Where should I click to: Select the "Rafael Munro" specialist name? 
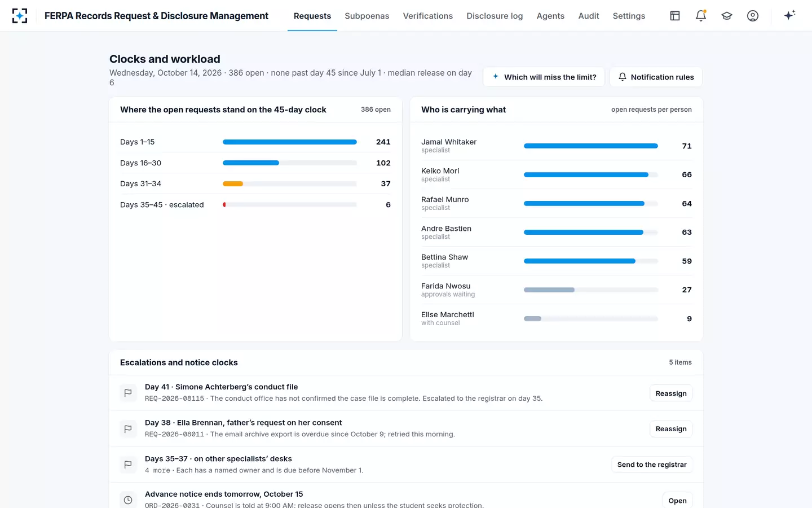coord(445,200)
